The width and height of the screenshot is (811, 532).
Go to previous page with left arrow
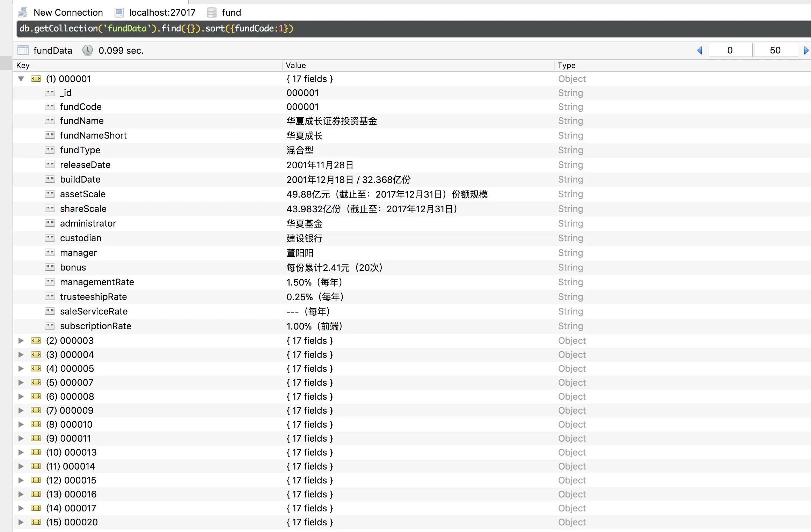click(x=700, y=50)
